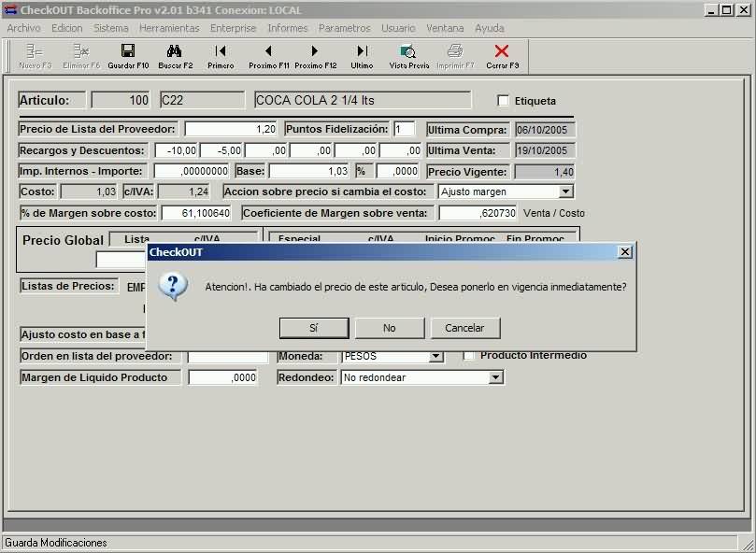
Task: Go to the first record (Primero)
Action: (221, 50)
